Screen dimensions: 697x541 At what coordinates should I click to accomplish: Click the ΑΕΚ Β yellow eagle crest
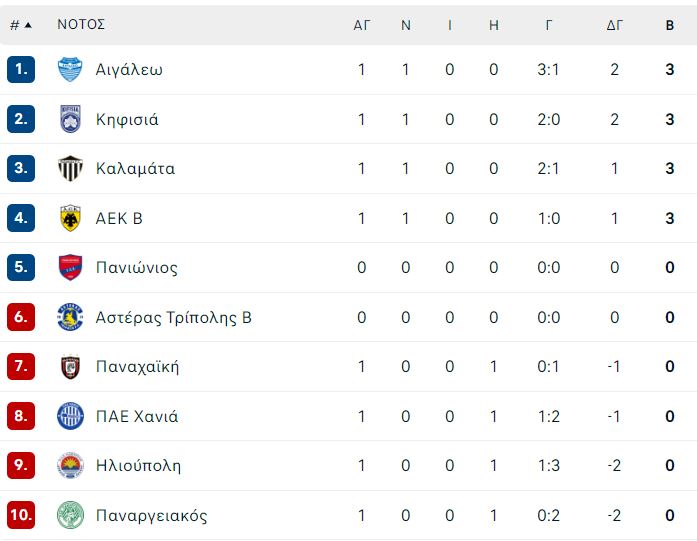70,218
